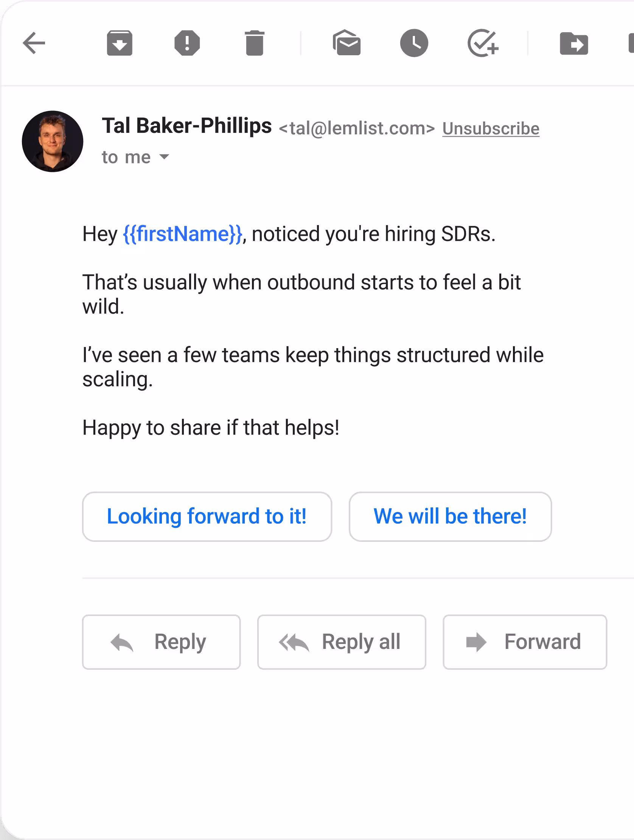Expand the 'to me' recipient details
Image resolution: width=634 pixels, height=840 pixels.
(x=165, y=157)
